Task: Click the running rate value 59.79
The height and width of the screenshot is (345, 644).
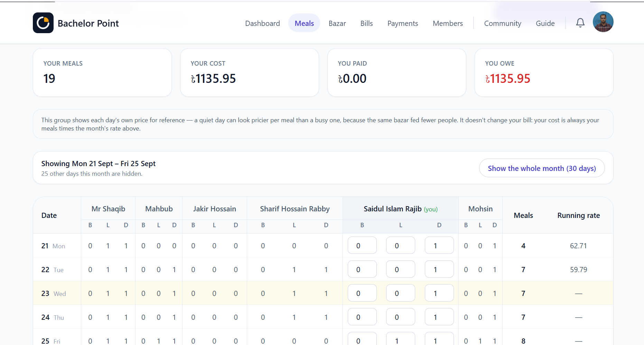Action: pyautogui.click(x=579, y=270)
